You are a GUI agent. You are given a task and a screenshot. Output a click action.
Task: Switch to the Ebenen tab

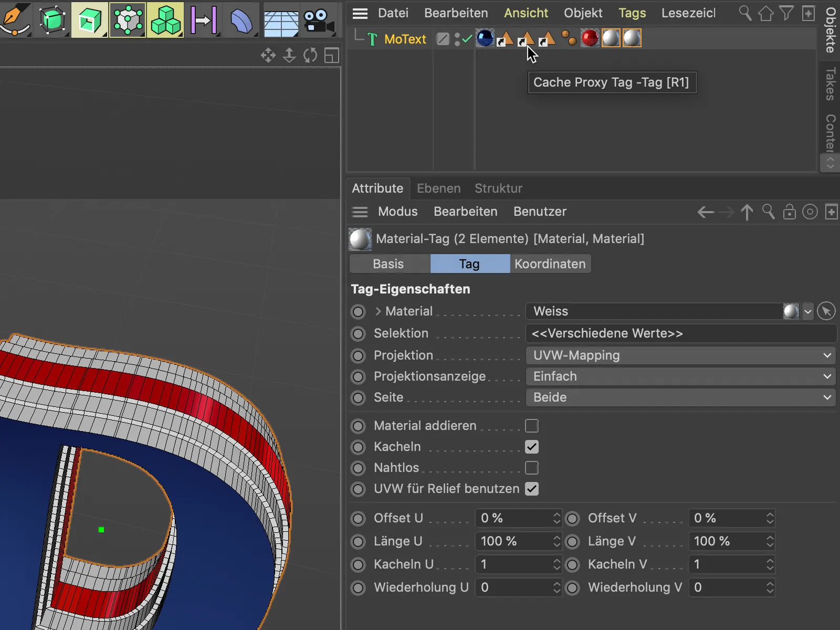pos(438,188)
